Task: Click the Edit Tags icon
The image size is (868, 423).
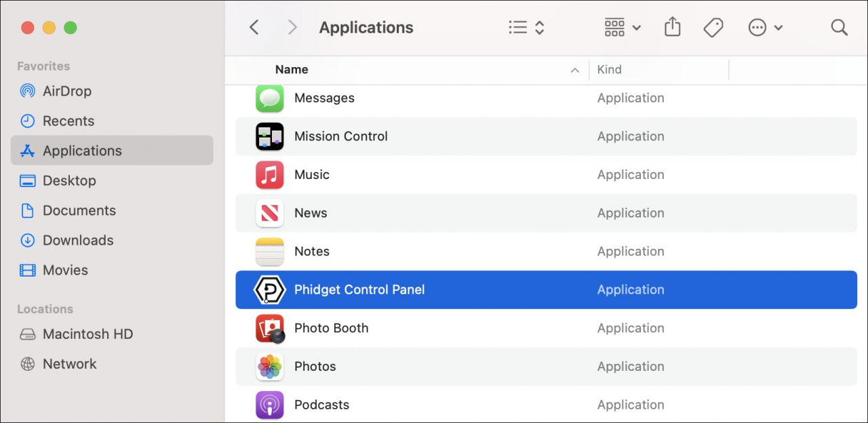Action: click(713, 28)
